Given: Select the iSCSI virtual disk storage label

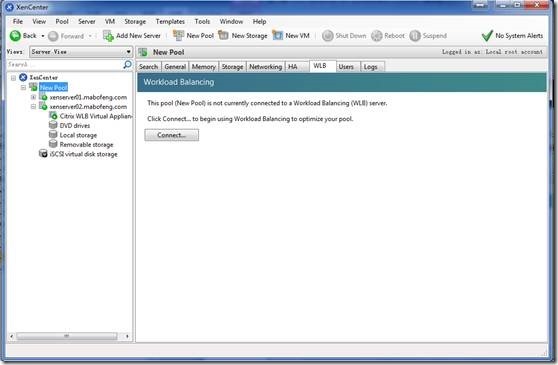Looking at the screenshot, I should [84, 154].
